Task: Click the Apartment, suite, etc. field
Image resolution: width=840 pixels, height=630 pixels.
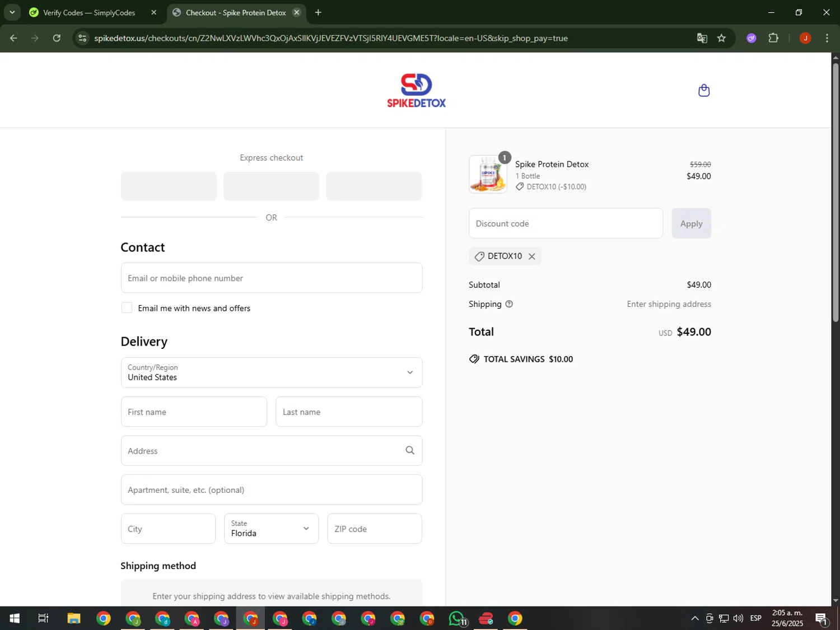Action: coord(272,489)
